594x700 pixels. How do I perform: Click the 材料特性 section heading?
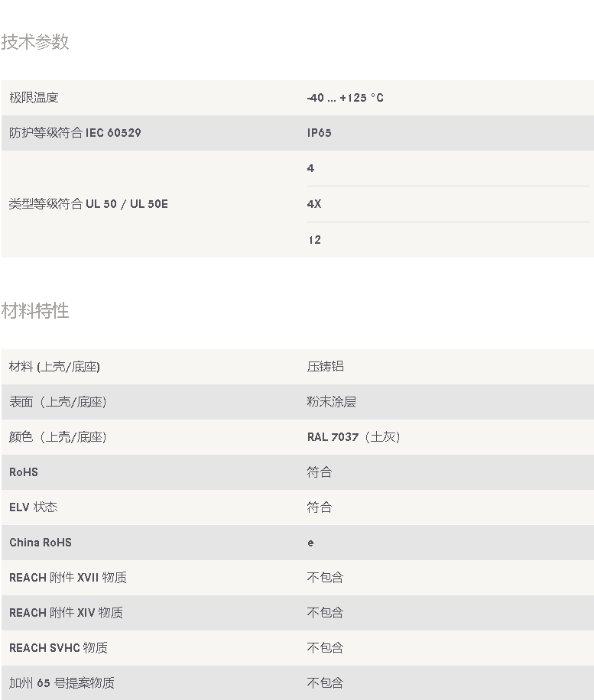pos(35,311)
